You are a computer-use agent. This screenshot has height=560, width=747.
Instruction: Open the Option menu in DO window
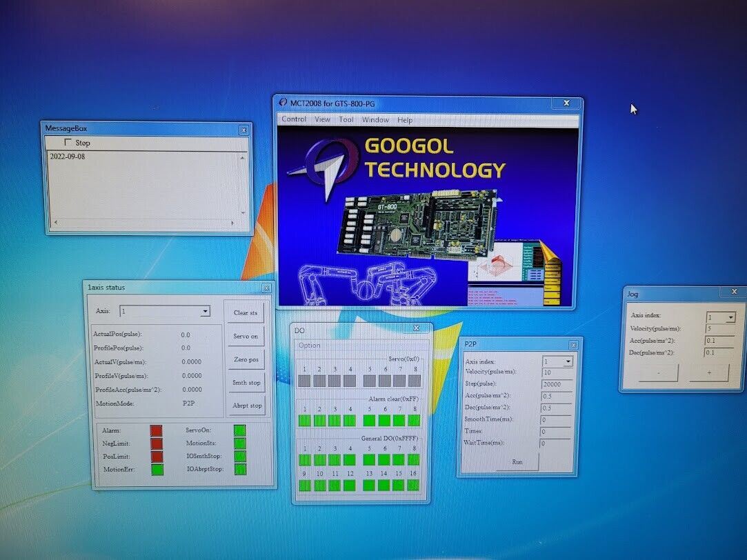tap(309, 345)
